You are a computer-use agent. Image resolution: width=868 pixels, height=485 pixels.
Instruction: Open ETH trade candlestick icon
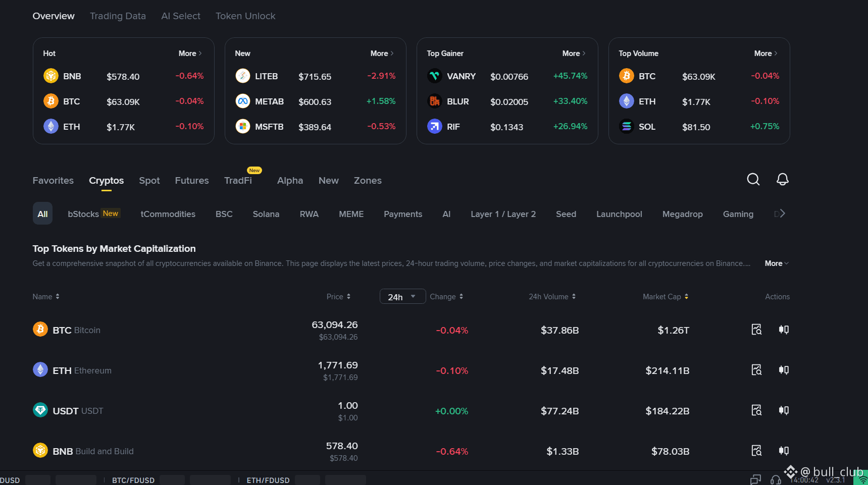784,370
